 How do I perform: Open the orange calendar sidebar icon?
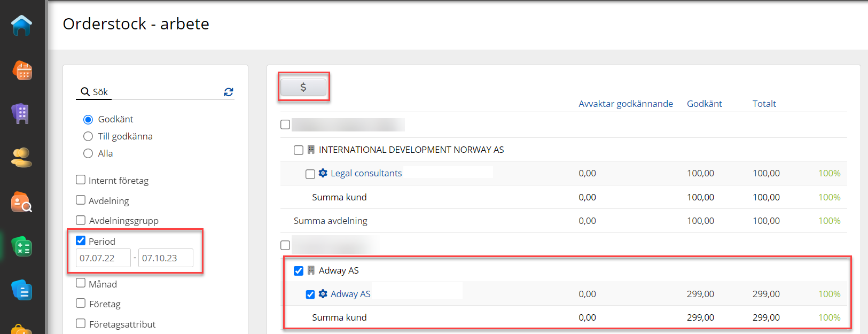[x=22, y=70]
